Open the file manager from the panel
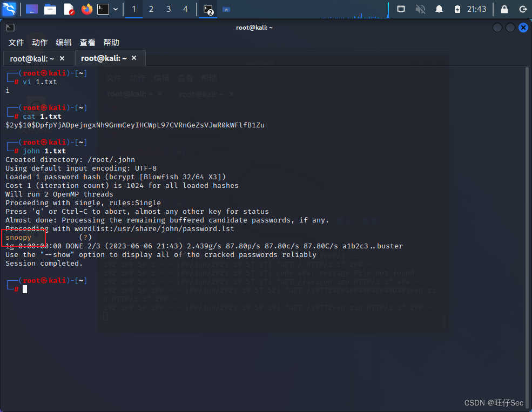Viewport: 532px width, 412px height. (x=50, y=9)
